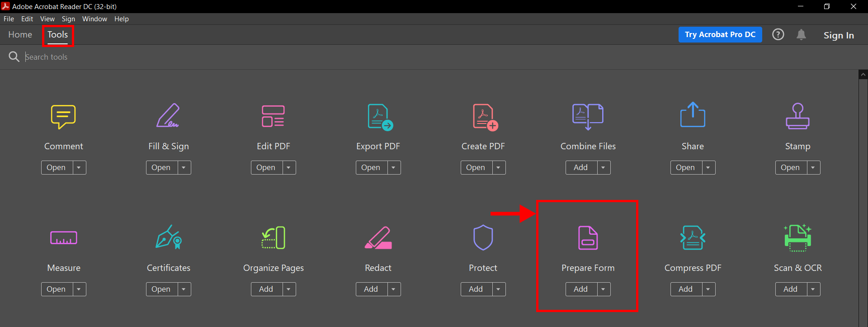Select the Measure ruler icon
This screenshot has height=327, width=868.
[x=64, y=238]
